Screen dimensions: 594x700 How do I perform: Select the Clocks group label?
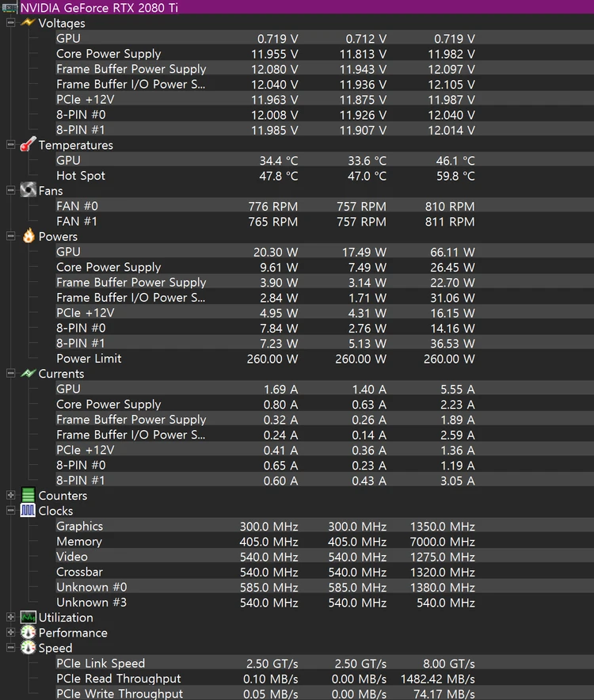pos(55,511)
